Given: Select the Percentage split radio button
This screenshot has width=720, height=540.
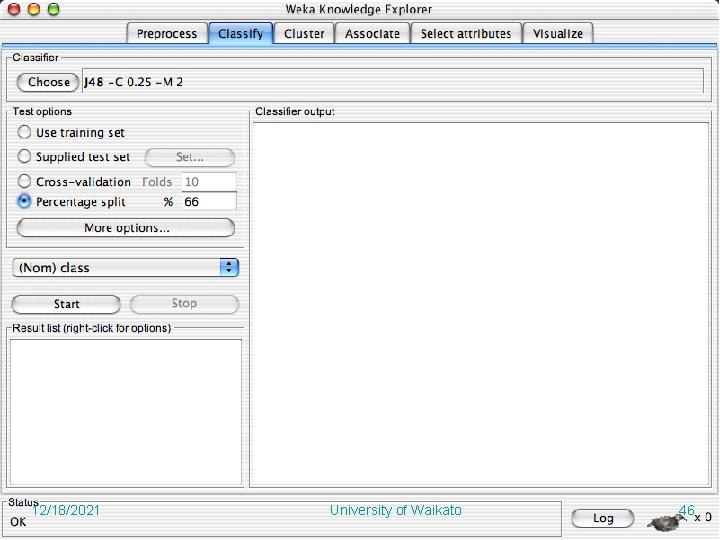Looking at the screenshot, I should click(x=24, y=201).
